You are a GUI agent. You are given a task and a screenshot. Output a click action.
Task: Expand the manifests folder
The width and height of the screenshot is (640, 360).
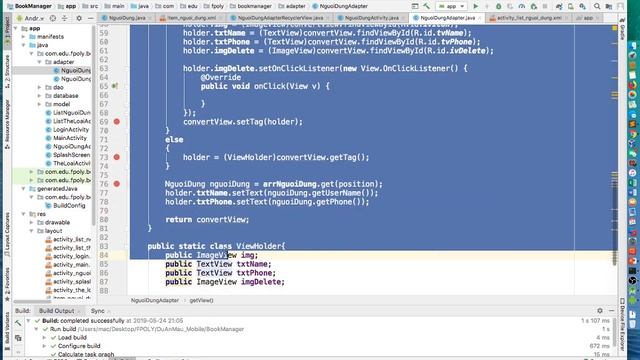click(24, 37)
